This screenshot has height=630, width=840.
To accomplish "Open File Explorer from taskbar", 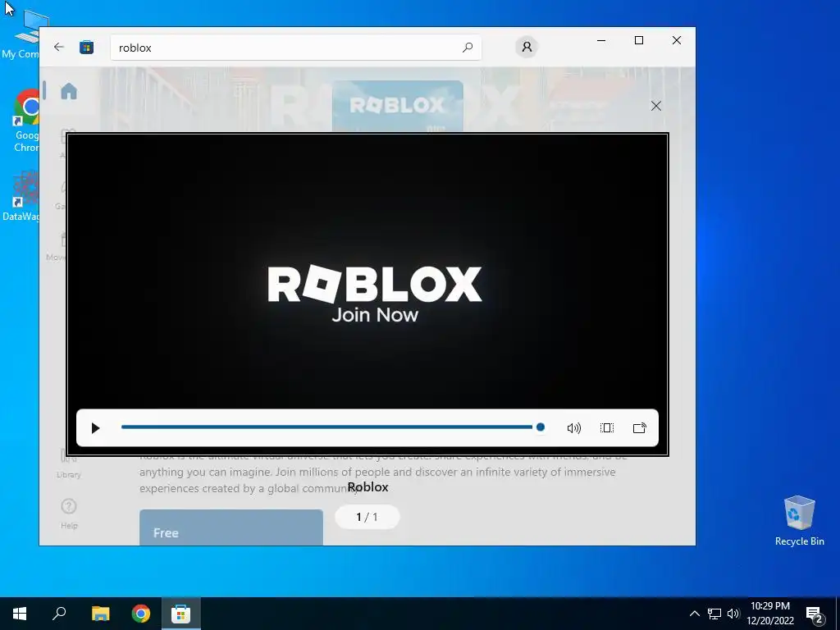I will (100, 614).
